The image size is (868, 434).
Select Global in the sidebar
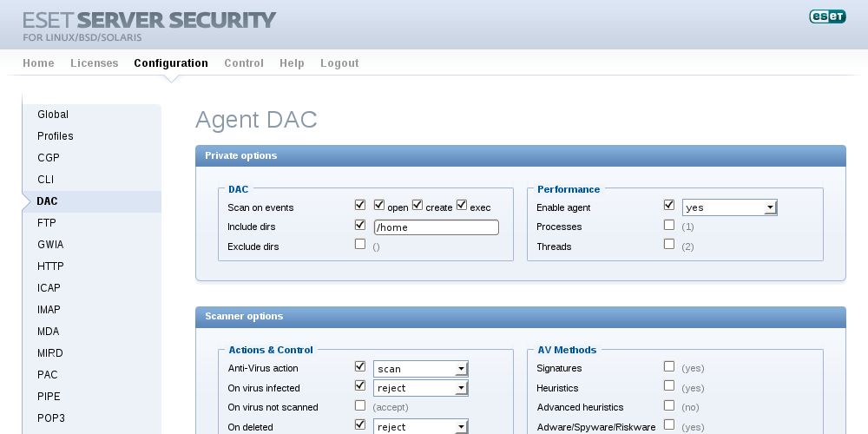(x=53, y=115)
